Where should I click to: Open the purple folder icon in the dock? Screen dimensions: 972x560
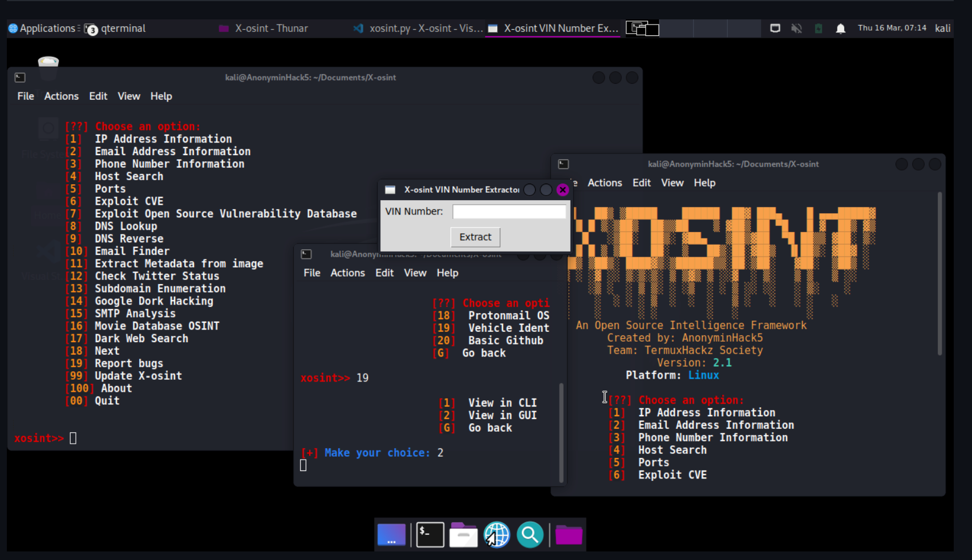coord(569,535)
